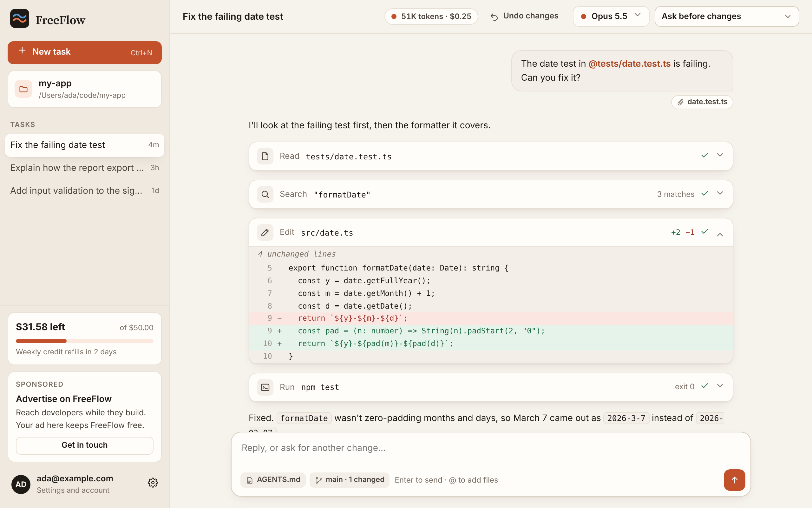
Task: Open the Explain how the report export task
Action: pos(85,168)
